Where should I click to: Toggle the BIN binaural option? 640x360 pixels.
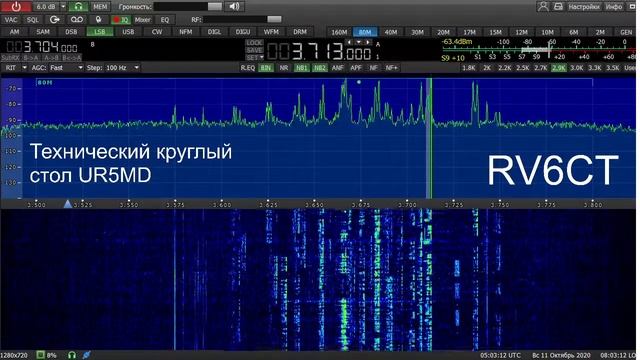point(266,68)
